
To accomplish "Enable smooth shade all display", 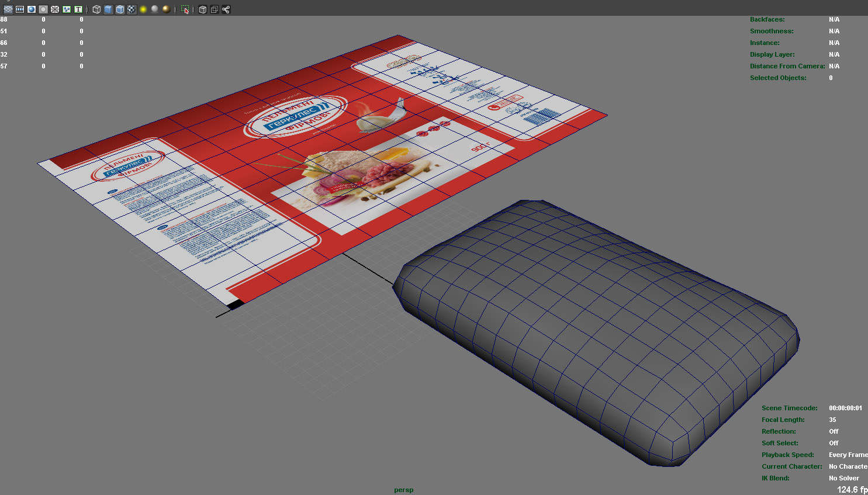I will (108, 9).
